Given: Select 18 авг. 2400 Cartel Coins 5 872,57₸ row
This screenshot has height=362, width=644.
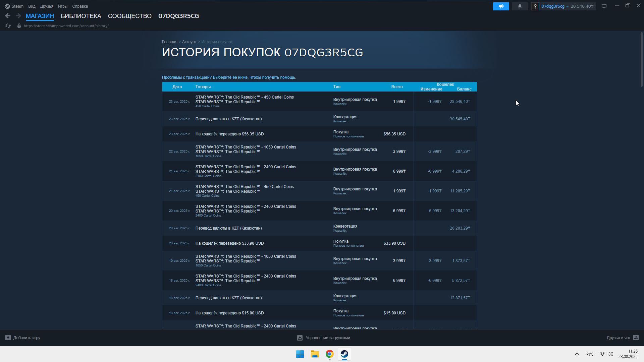Looking at the screenshot, I should click(319, 281).
